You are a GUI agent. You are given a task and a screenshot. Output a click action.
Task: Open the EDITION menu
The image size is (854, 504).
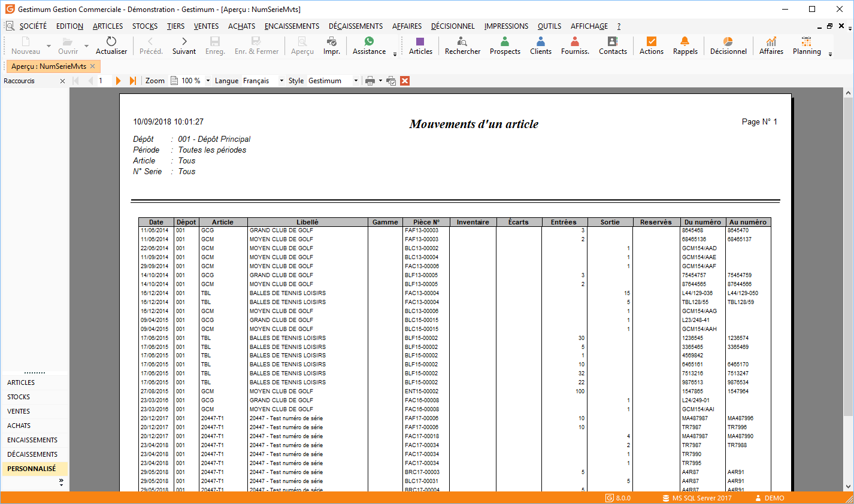point(69,26)
